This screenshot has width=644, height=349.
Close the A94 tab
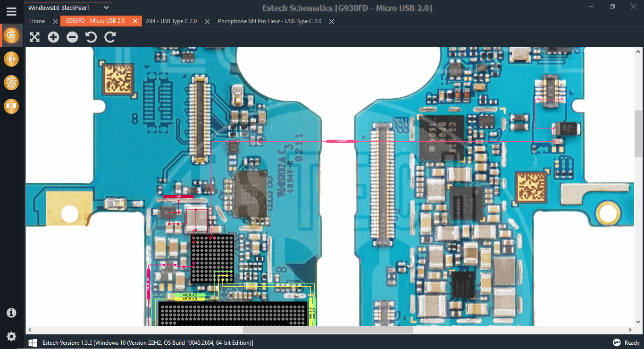coord(207,21)
